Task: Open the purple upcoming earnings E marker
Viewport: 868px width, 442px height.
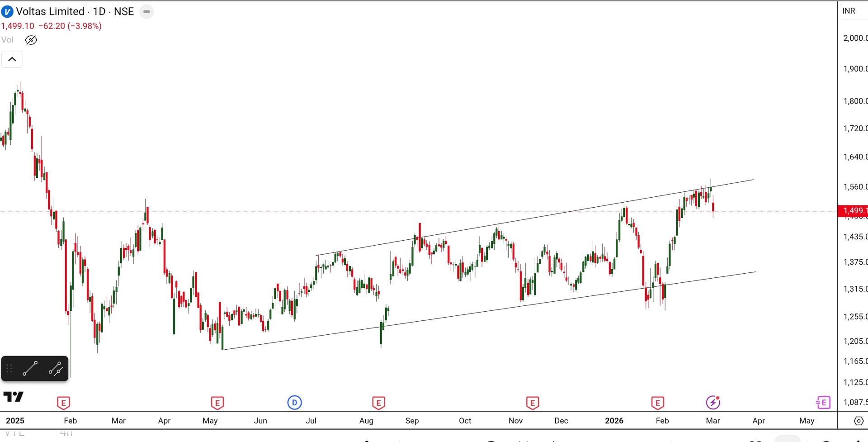Action: [823, 402]
